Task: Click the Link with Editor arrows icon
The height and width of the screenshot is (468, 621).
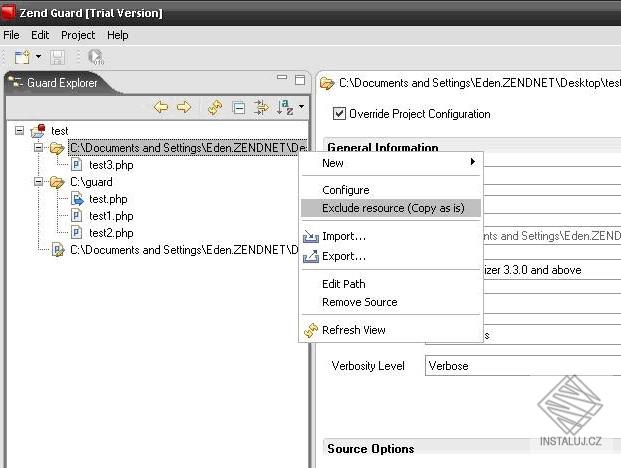Action: 261,107
